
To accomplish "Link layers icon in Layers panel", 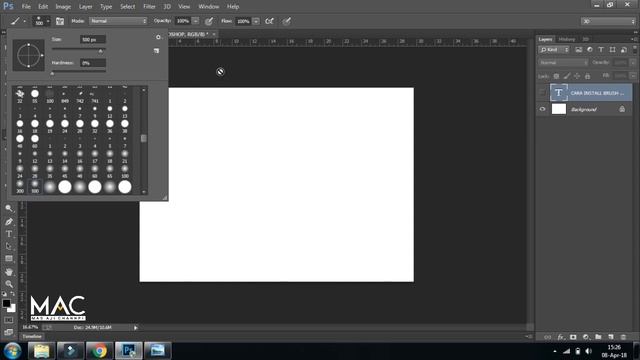I will (548, 337).
